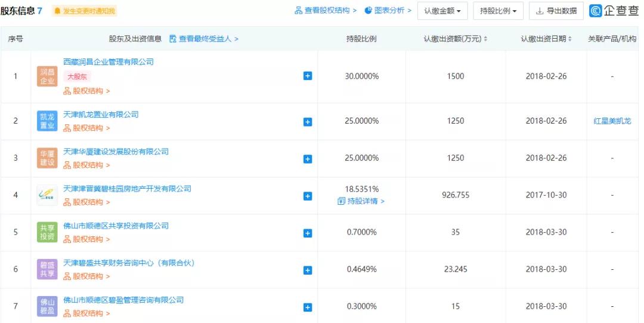Click 发生变更时通知我 notification badge
The height and width of the screenshot is (323, 644).
(x=85, y=11)
